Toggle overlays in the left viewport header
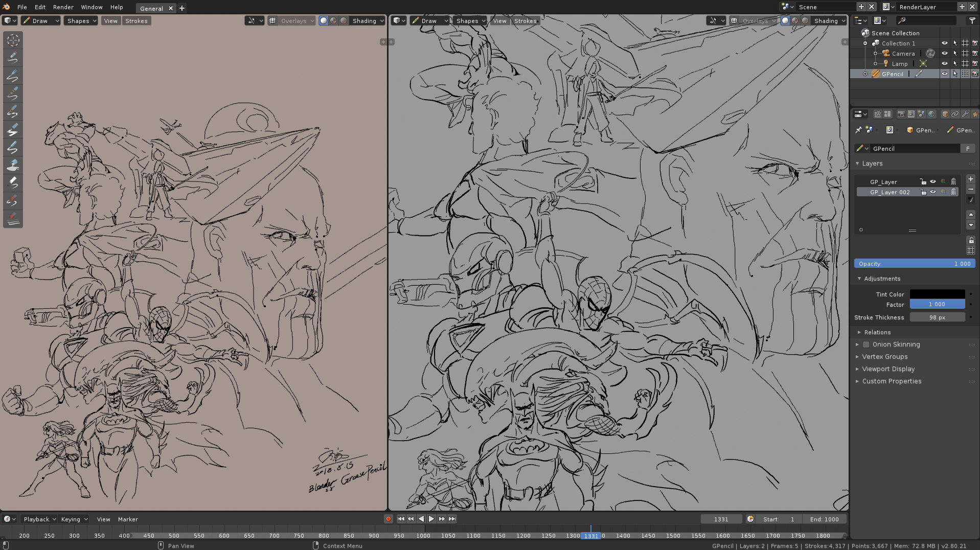 click(272, 20)
